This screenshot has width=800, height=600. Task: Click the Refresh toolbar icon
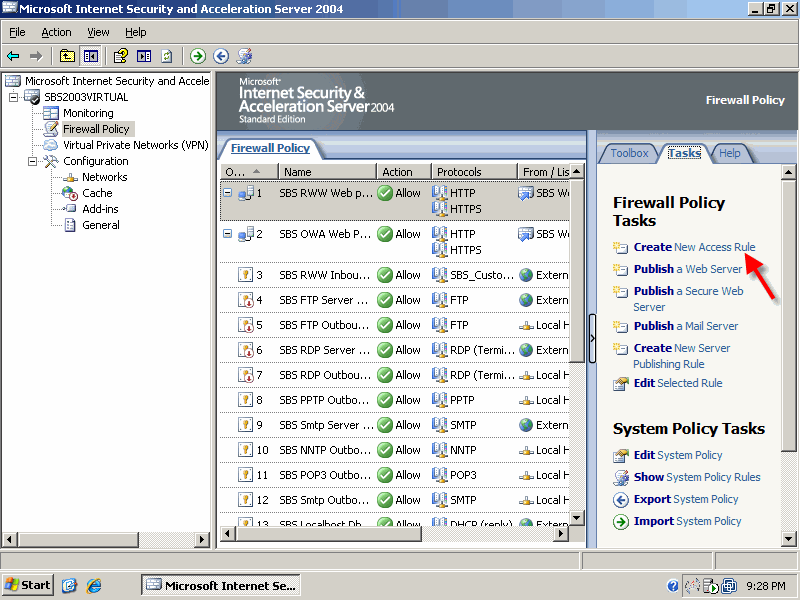tap(167, 56)
